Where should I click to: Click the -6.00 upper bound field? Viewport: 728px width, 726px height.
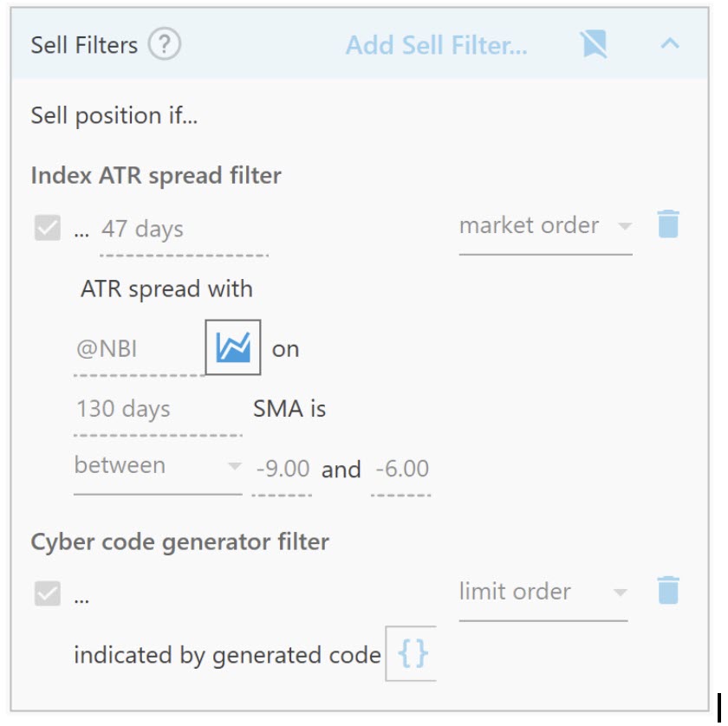click(x=401, y=470)
